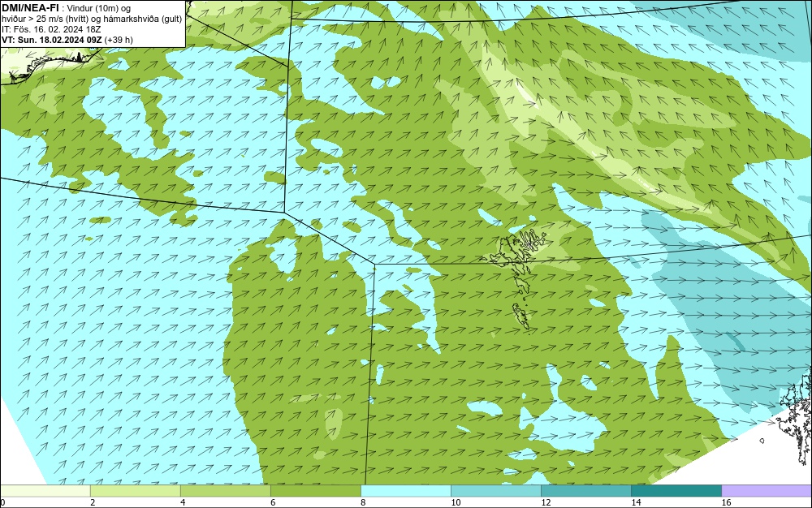
Task: Click the 12–14 m/s teal legend swatch
Action: tap(585, 490)
